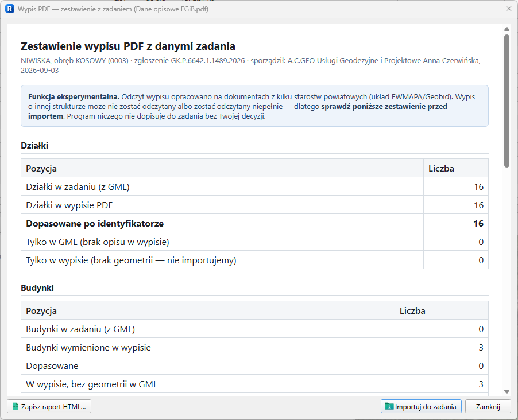Click value 0 for Tylko w GML row
Viewport: 518px width, 420px height.
click(481, 242)
